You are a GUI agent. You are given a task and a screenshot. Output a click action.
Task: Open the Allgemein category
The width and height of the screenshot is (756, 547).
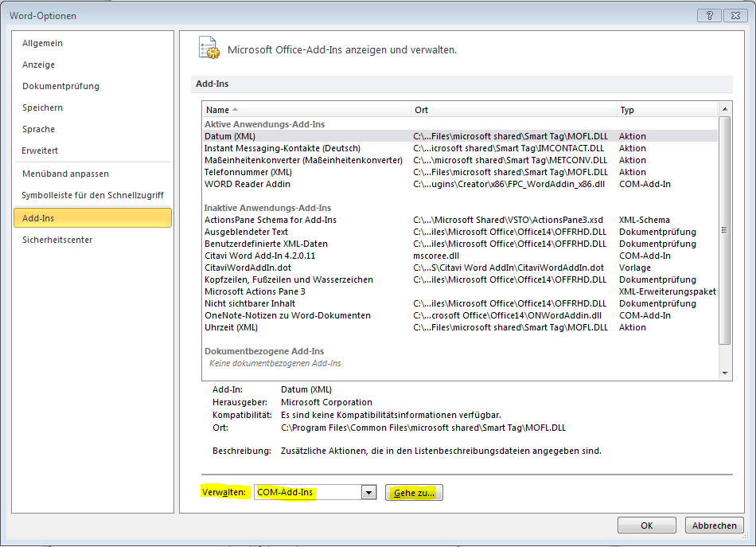[42, 43]
